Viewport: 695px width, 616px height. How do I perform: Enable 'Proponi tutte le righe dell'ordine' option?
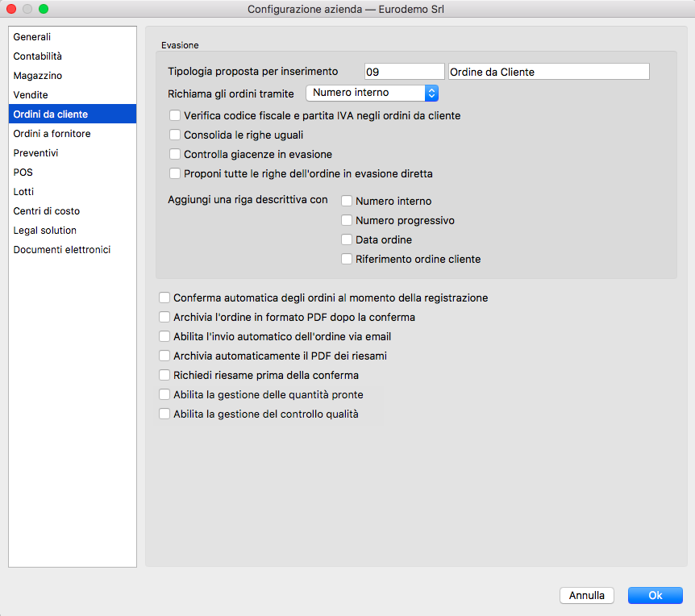pyautogui.click(x=175, y=174)
